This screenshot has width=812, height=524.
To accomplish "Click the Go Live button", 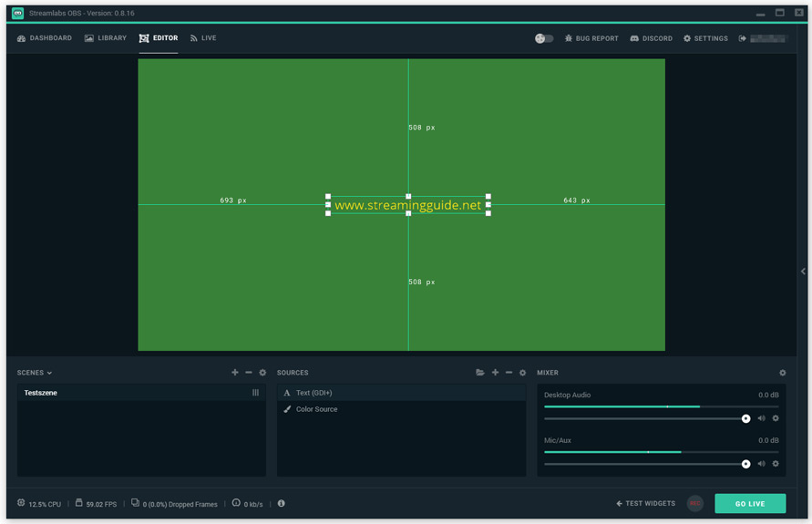I will (x=750, y=503).
